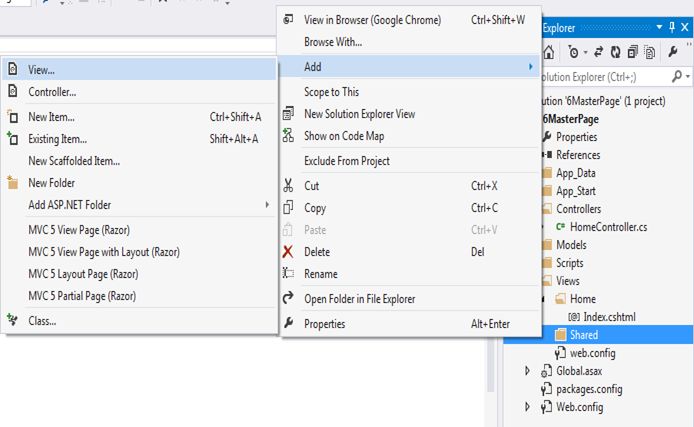Choose Scope to This
Screen dimensions: 694x427
410,92
